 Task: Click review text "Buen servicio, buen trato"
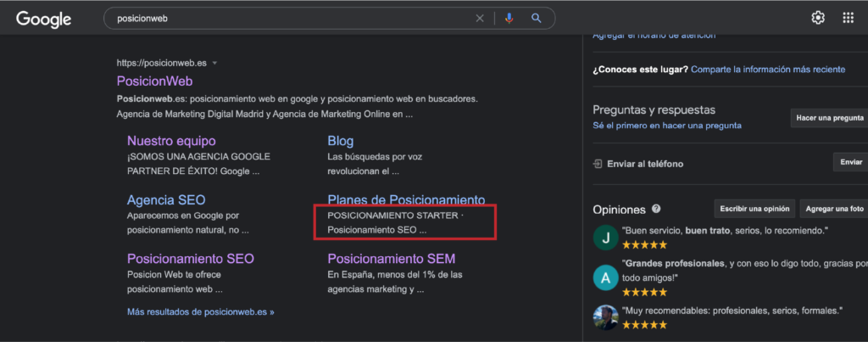[725, 230]
